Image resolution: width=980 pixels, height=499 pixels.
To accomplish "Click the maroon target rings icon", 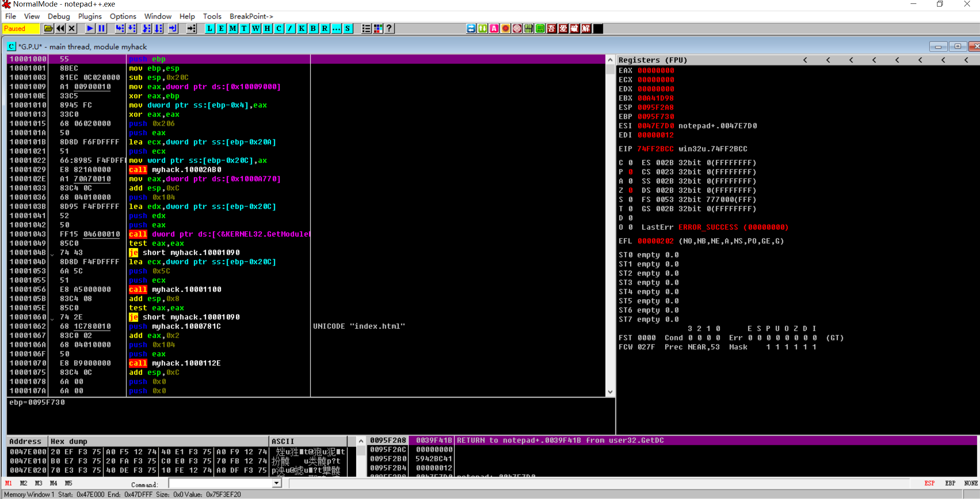I will (x=517, y=28).
